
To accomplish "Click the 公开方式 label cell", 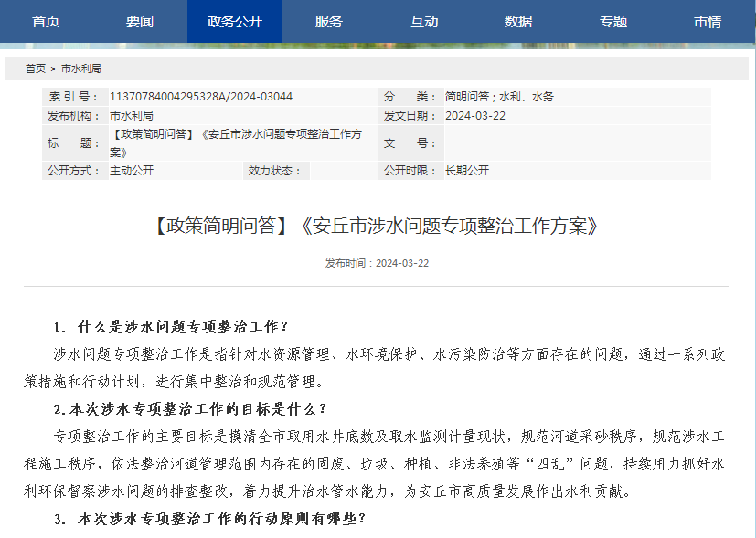I will (75, 171).
